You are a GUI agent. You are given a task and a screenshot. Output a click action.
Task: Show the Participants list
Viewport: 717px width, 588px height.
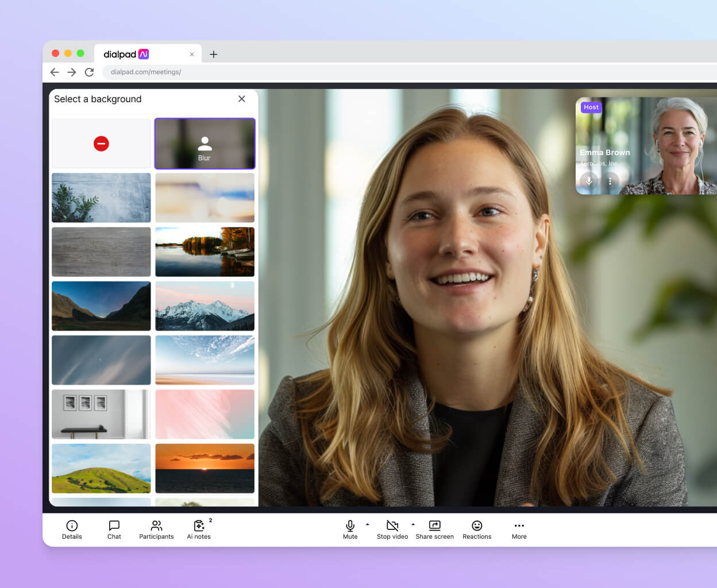(156, 529)
